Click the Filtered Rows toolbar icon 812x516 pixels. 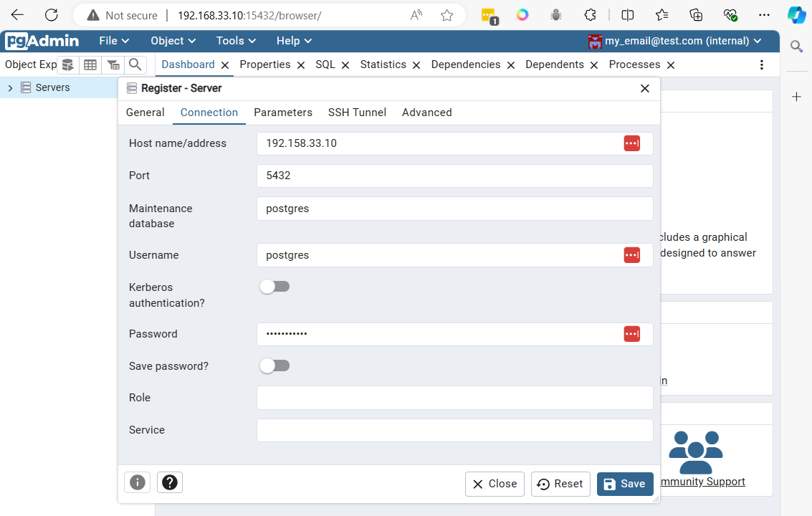pos(113,64)
